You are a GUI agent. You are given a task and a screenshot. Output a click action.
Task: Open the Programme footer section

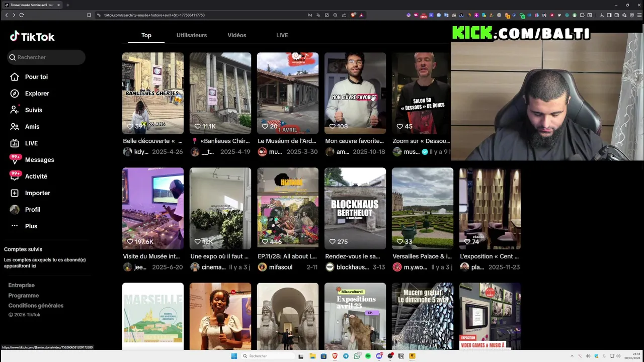(24, 296)
